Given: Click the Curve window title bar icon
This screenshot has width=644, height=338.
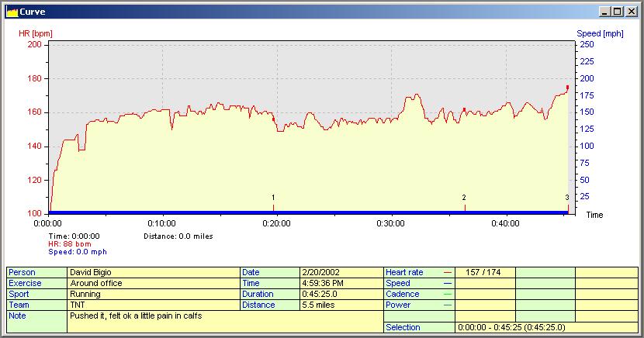Looking at the screenshot, I should pos(12,12).
